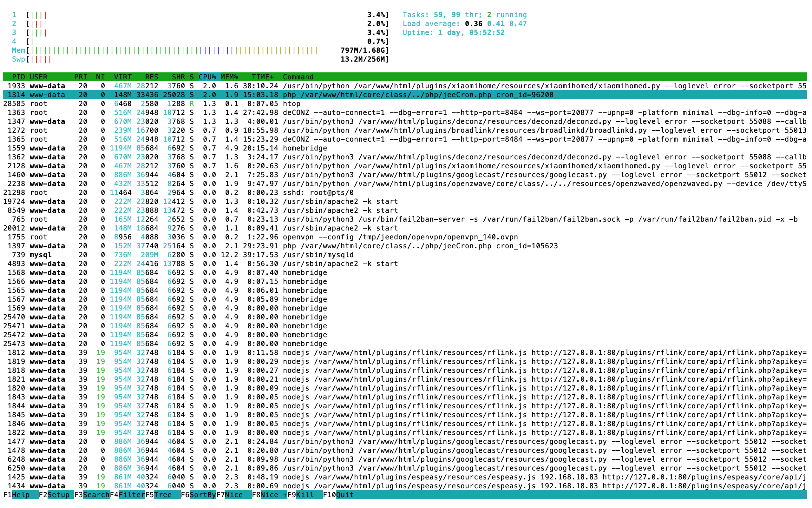Click the CPU 4 usage meter
Image resolution: width=812 pixels, height=508 pixels.
pos(200,41)
